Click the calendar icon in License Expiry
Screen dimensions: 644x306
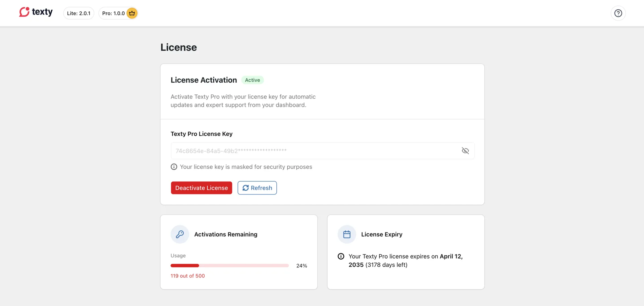tap(347, 234)
